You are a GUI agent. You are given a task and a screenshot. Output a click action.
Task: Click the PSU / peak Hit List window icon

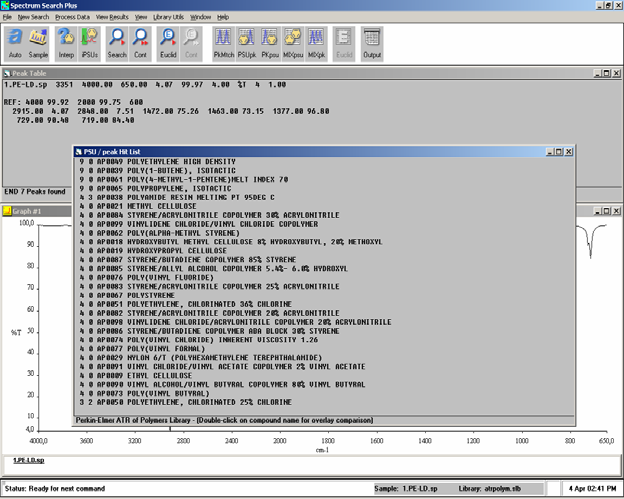click(79, 152)
